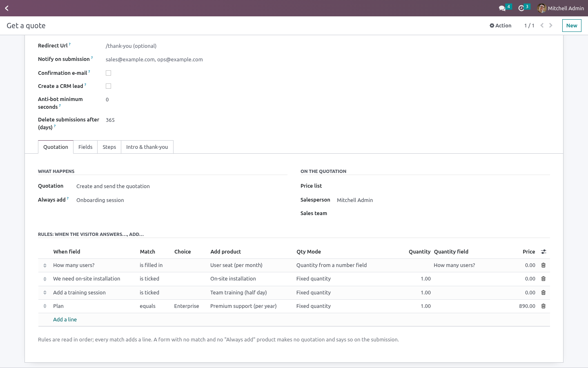The image size is (588, 368).
Task: Open the Quotation mode selection field
Action: pyautogui.click(x=182, y=186)
